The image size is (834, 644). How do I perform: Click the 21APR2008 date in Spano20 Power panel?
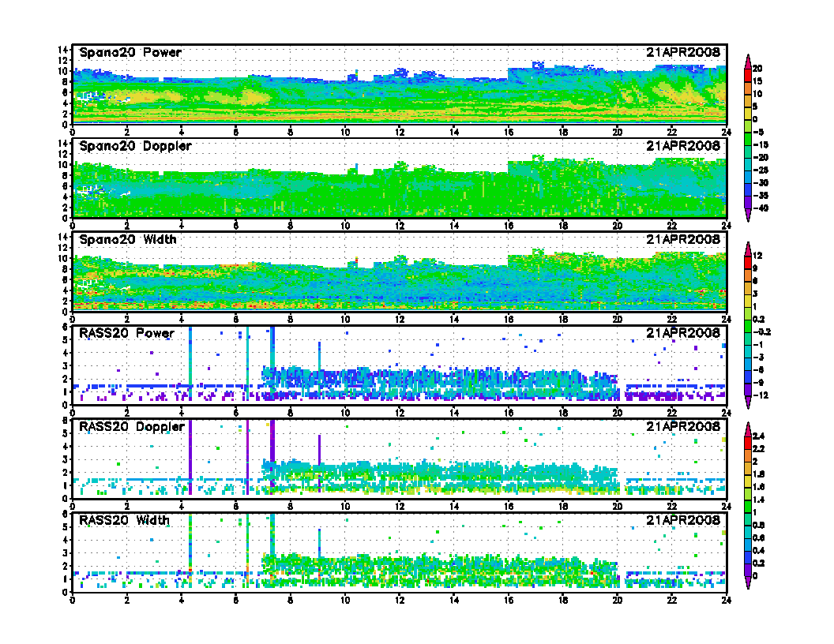[x=683, y=53]
